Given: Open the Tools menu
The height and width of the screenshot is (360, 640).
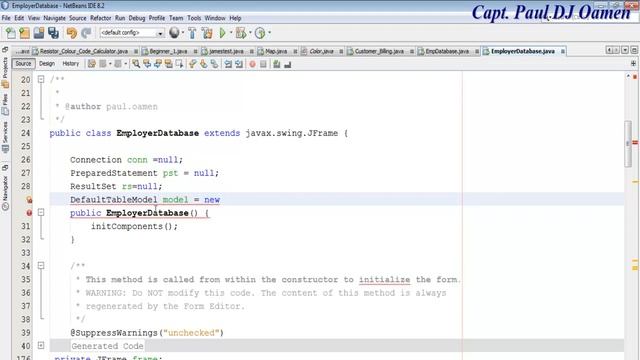Looking at the screenshot, I should pos(194,18).
